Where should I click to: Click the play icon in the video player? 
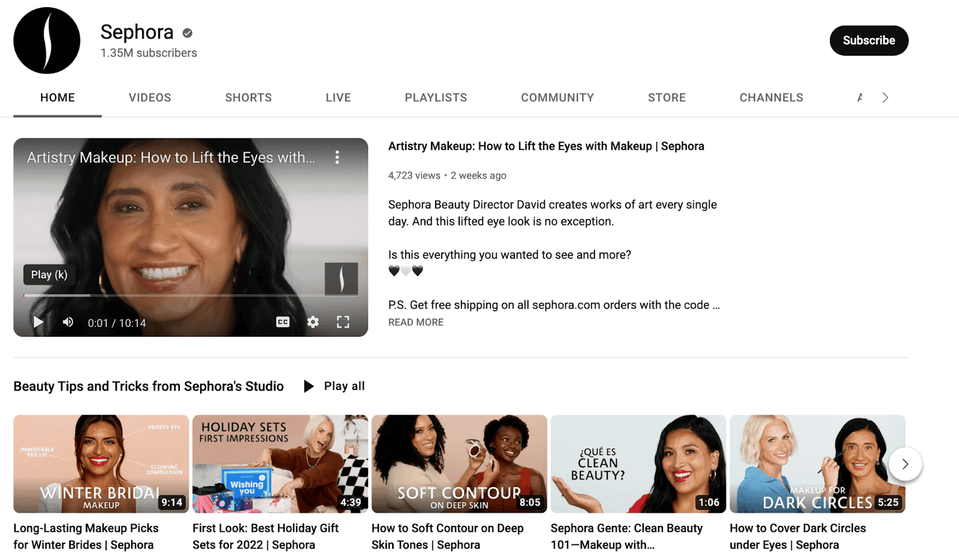coord(38,322)
